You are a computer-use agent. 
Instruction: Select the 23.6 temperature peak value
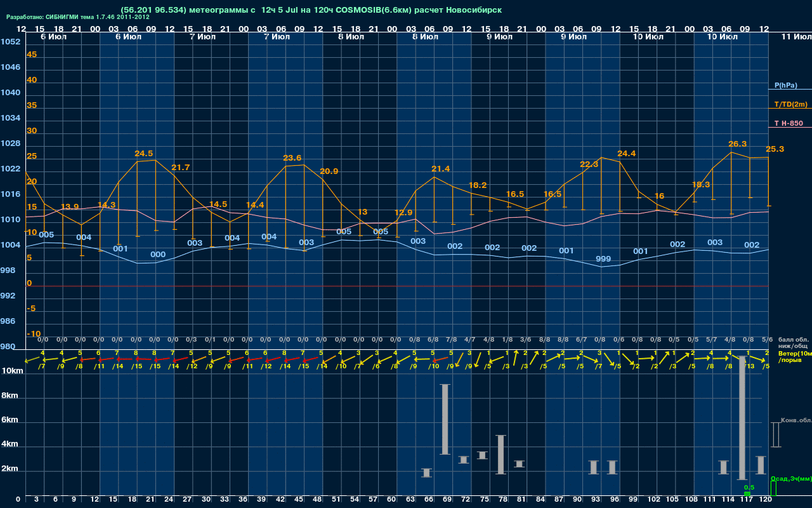point(292,158)
